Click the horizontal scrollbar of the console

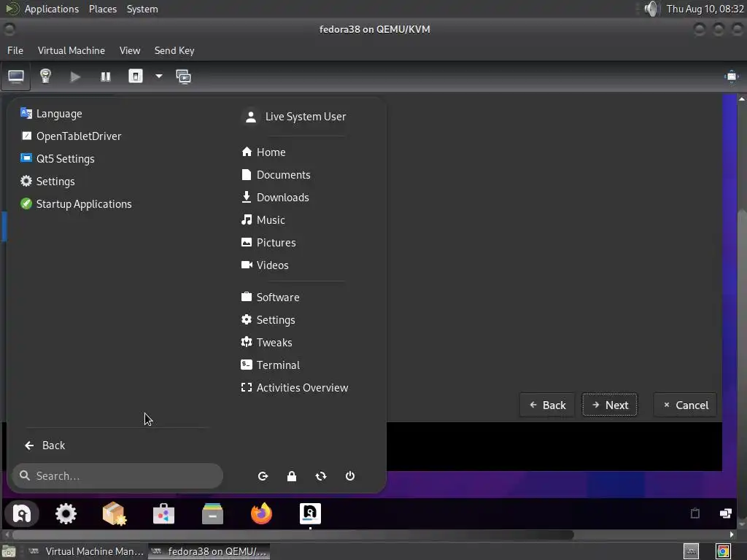click(x=293, y=534)
